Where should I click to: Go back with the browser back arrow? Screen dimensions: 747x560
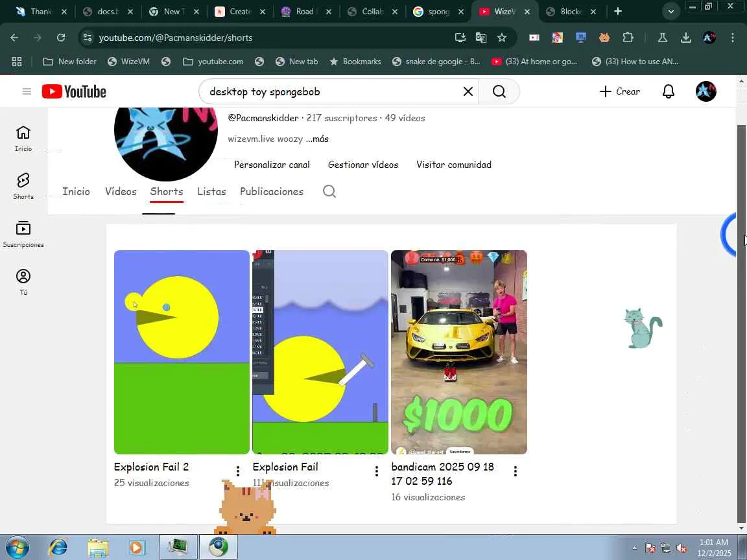(14, 38)
